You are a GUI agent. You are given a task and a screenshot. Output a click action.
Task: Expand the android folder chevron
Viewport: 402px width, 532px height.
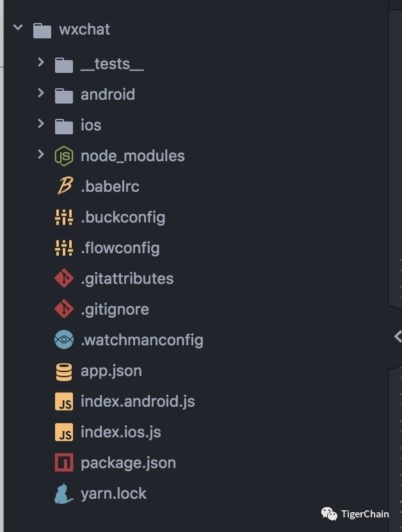click(x=41, y=93)
